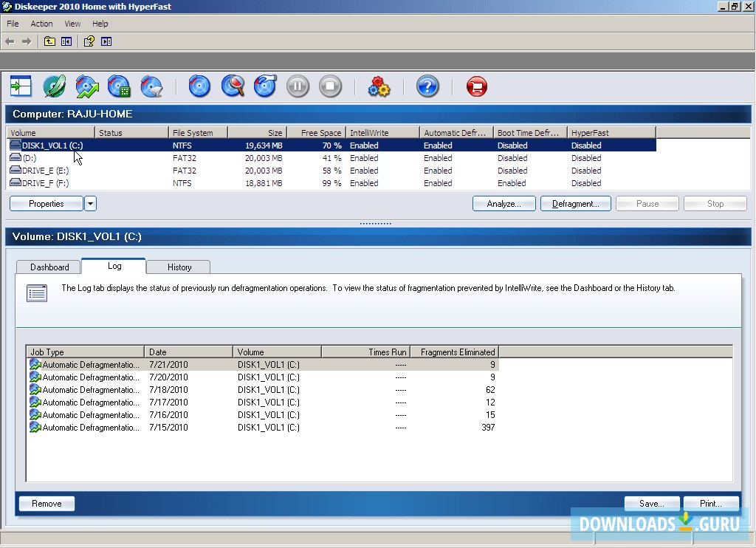The width and height of the screenshot is (756, 548).
Task: Select the defragment icon with green arrow
Action: [x=87, y=86]
